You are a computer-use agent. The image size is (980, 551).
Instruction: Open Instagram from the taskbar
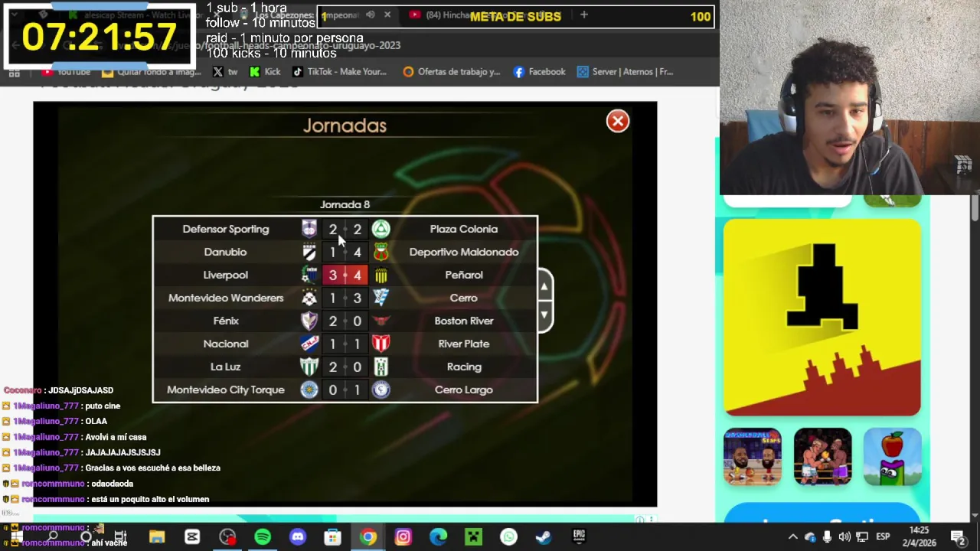coord(403,537)
